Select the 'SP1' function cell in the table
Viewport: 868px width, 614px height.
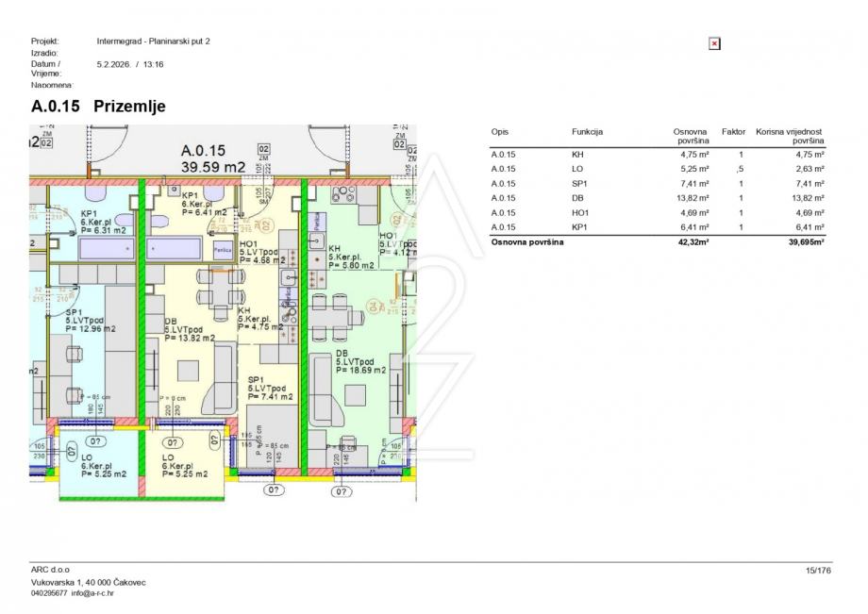click(x=579, y=184)
